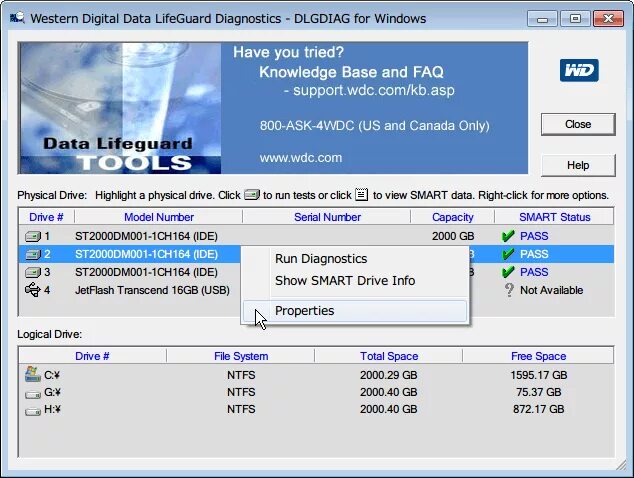The height and width of the screenshot is (478, 634).
Task: Click the drive icon for physical drive 3
Action: point(33,272)
